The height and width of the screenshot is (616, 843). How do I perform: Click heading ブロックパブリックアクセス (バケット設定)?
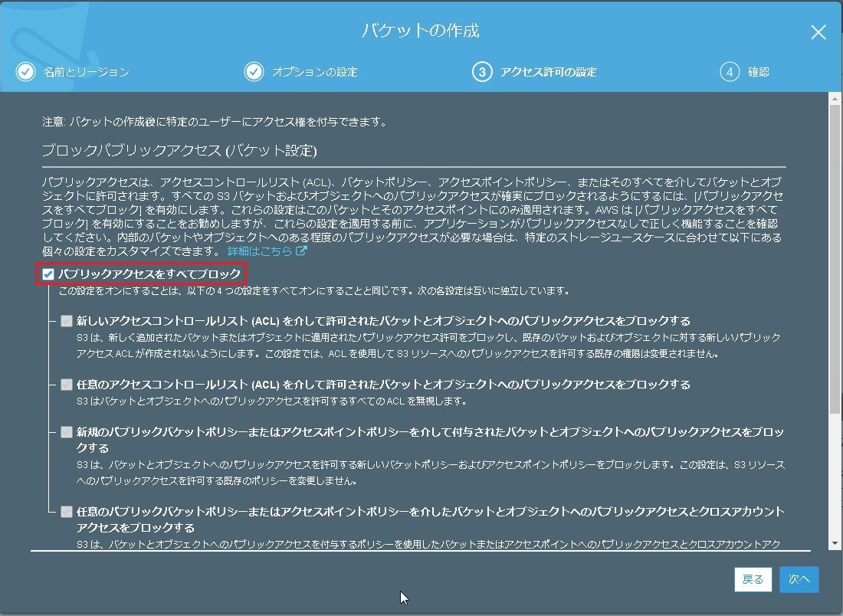(179, 150)
